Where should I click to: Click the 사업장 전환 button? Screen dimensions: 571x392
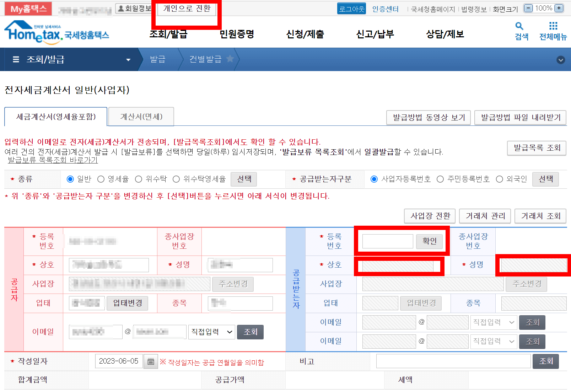430,216
